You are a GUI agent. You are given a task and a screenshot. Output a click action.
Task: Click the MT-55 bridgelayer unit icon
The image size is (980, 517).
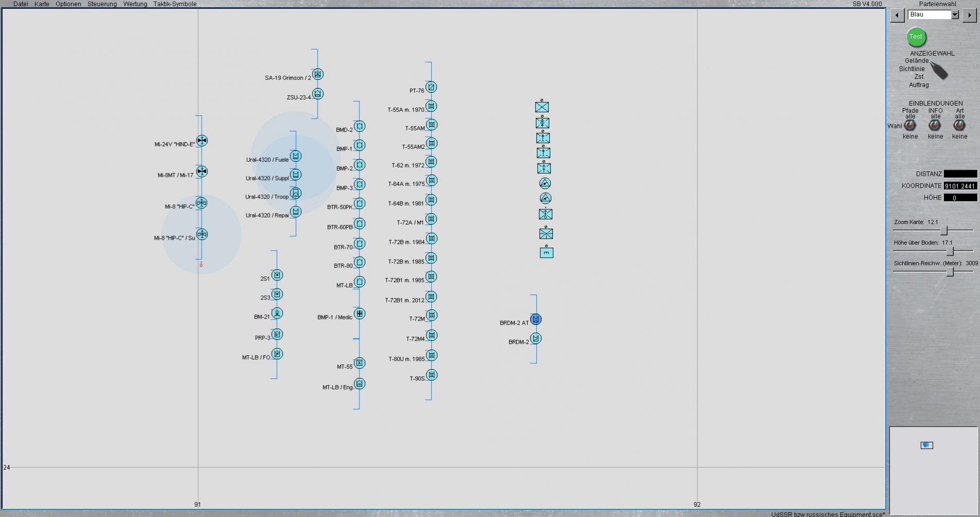click(x=360, y=363)
